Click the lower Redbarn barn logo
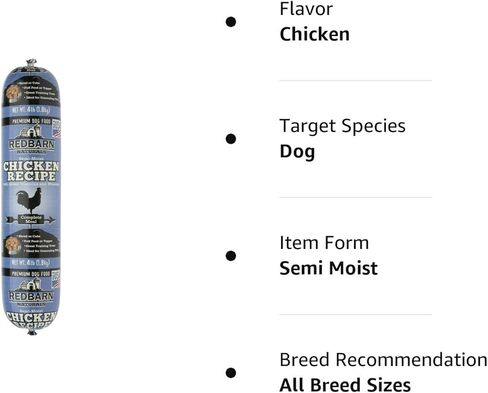This screenshot has width=488, height=393. (x=31, y=292)
